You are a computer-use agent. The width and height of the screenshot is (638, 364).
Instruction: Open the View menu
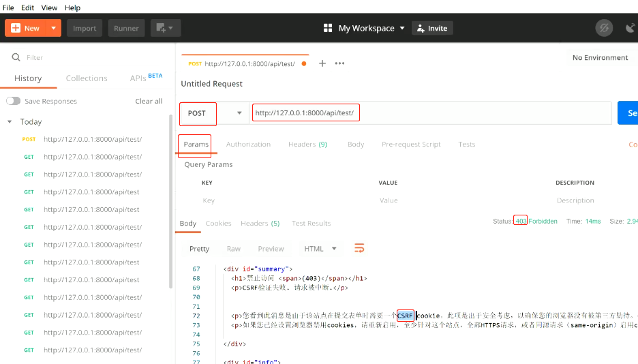click(x=49, y=7)
